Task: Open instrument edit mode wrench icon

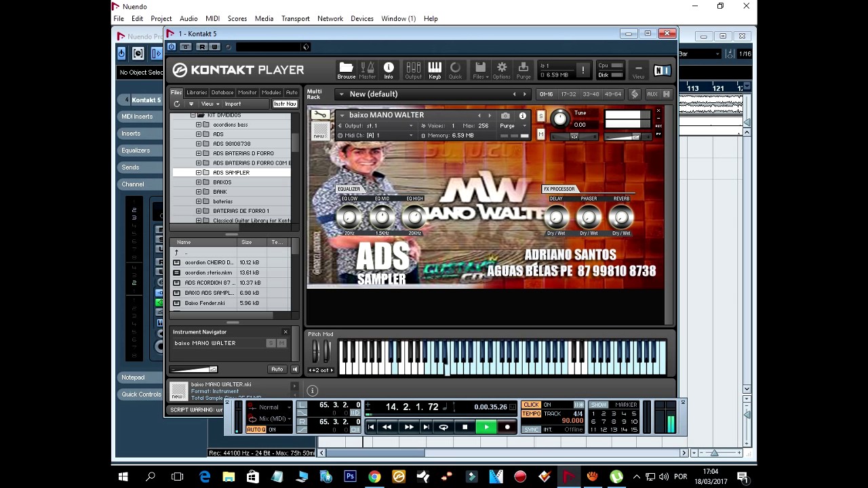Action: click(320, 115)
